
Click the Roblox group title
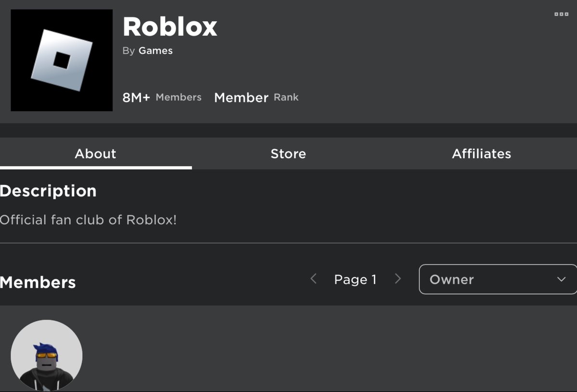click(x=170, y=27)
